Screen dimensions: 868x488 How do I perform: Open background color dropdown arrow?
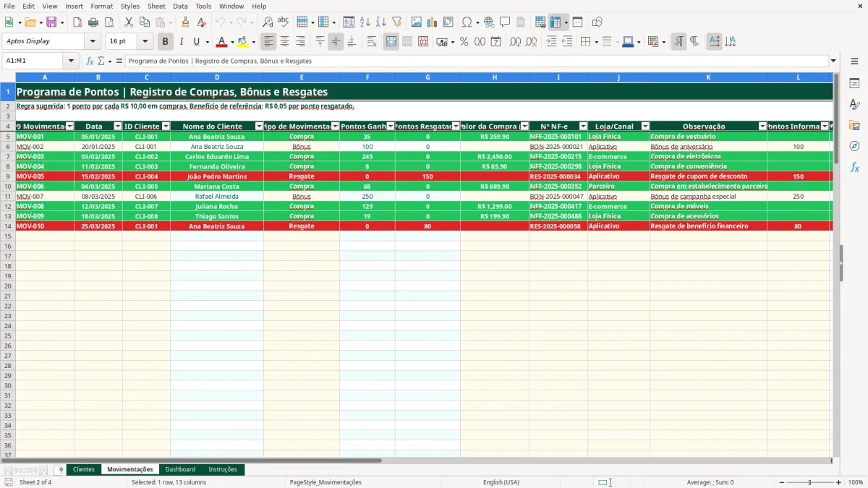(x=253, y=42)
